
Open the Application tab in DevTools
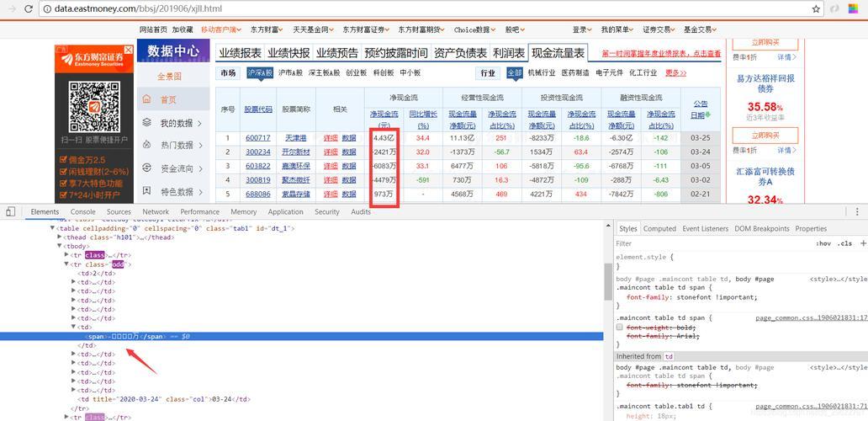pos(285,211)
